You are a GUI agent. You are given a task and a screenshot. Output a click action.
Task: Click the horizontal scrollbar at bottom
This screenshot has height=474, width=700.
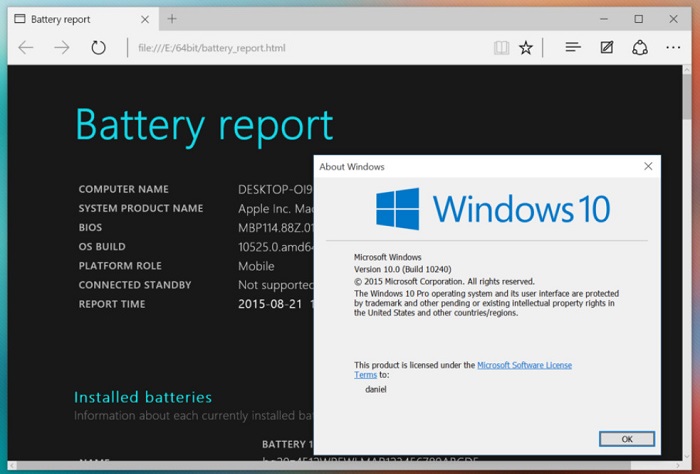[x=324, y=466]
